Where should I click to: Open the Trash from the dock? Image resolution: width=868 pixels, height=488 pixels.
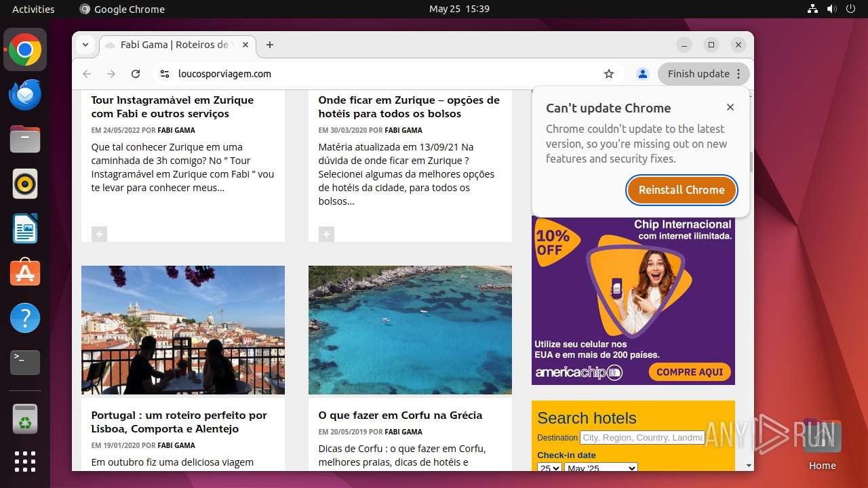click(25, 419)
